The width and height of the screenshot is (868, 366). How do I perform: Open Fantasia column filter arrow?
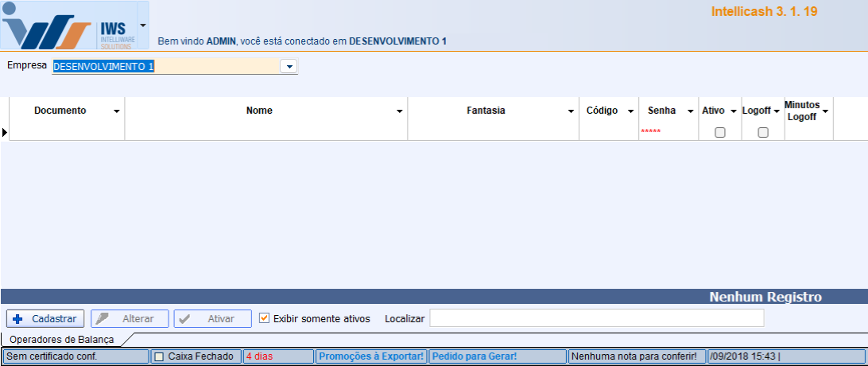click(571, 111)
